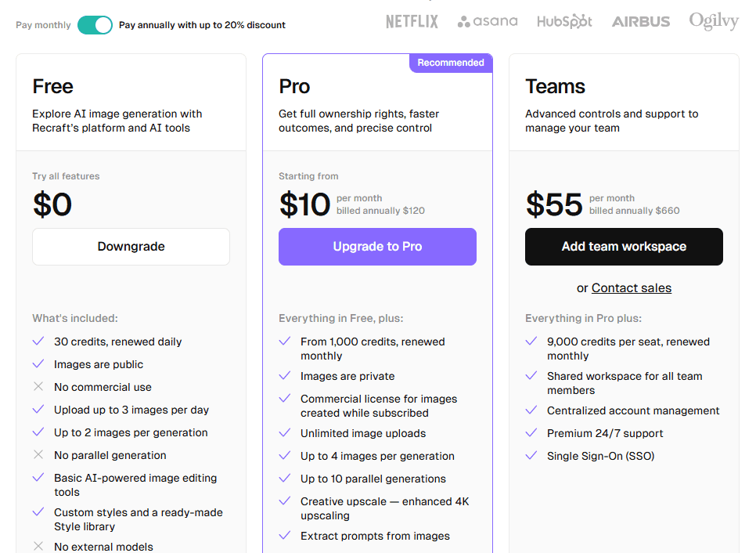The height and width of the screenshot is (553, 756).
Task: Click the Ogilvy logo
Action: (x=713, y=21)
